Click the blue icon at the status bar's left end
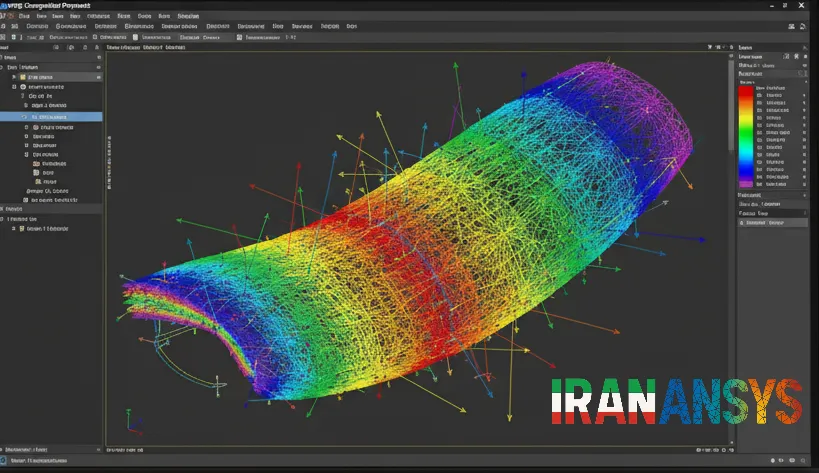819x473 pixels. click(x=3, y=460)
